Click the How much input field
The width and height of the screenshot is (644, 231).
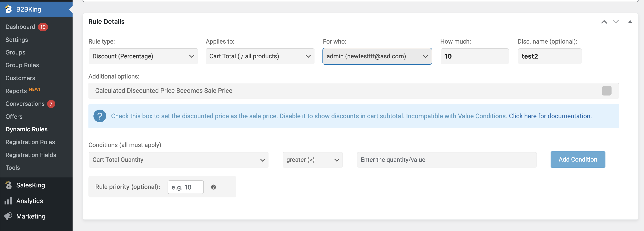[x=475, y=56]
